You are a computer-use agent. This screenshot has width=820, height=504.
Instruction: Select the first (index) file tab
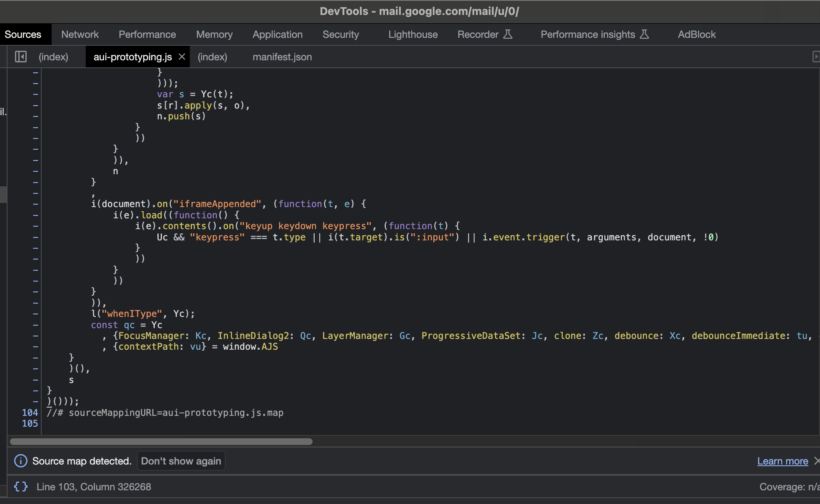(x=53, y=57)
